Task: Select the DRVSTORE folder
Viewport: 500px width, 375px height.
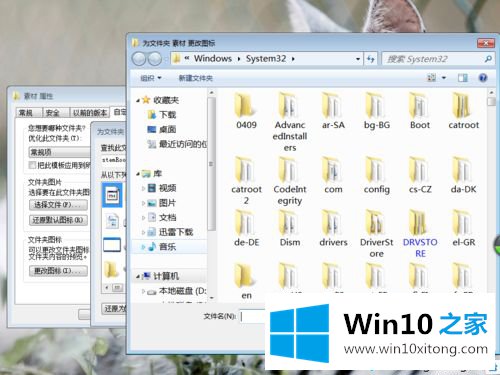Action: (x=420, y=234)
